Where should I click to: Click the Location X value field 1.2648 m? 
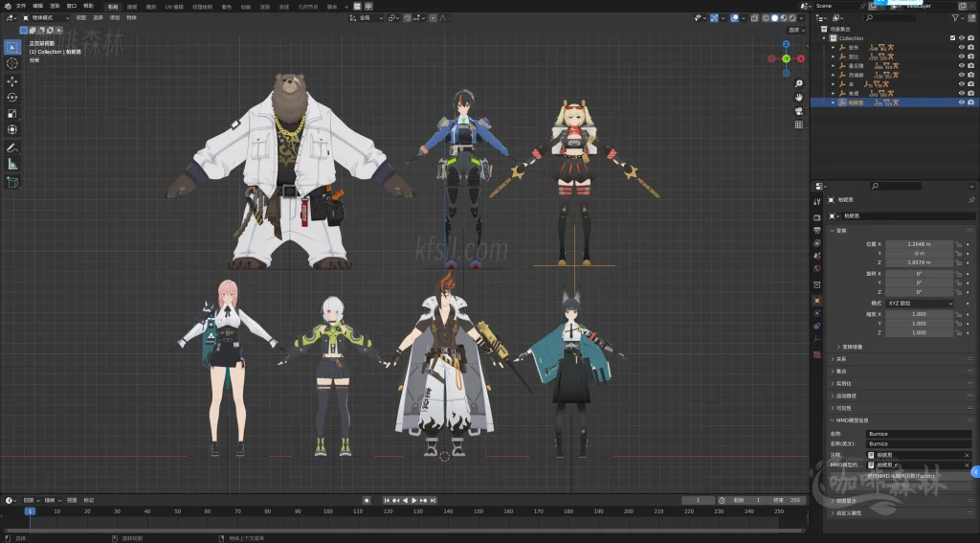(x=919, y=244)
